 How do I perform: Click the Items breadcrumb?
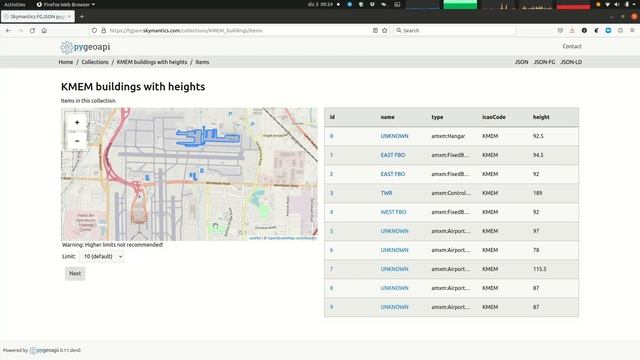(x=202, y=62)
